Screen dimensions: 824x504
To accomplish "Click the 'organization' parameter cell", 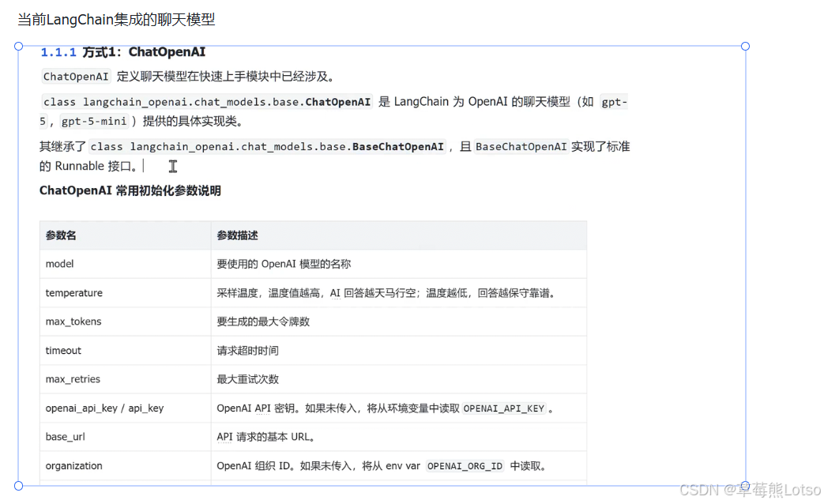I will coord(125,465).
